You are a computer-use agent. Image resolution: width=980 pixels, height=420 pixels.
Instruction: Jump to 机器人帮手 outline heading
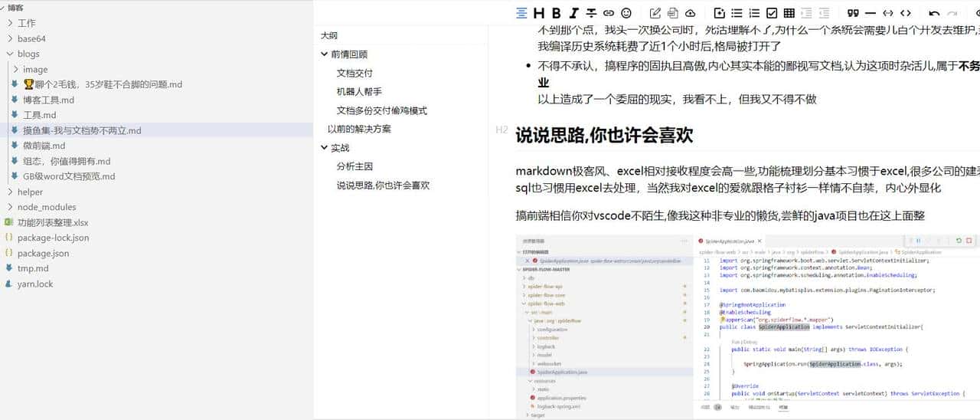pos(359,92)
